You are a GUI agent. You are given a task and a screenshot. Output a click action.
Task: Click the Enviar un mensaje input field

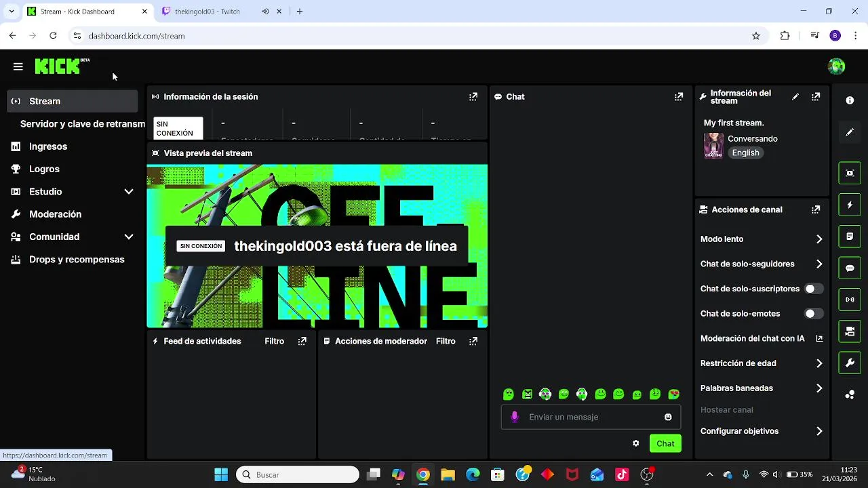pyautogui.click(x=591, y=417)
